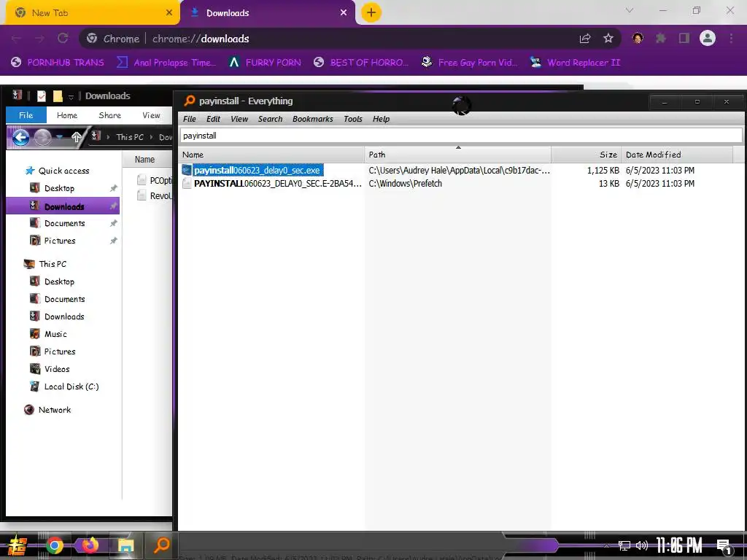Sort results by Size column header
This screenshot has height=560, width=747.
[586, 155]
